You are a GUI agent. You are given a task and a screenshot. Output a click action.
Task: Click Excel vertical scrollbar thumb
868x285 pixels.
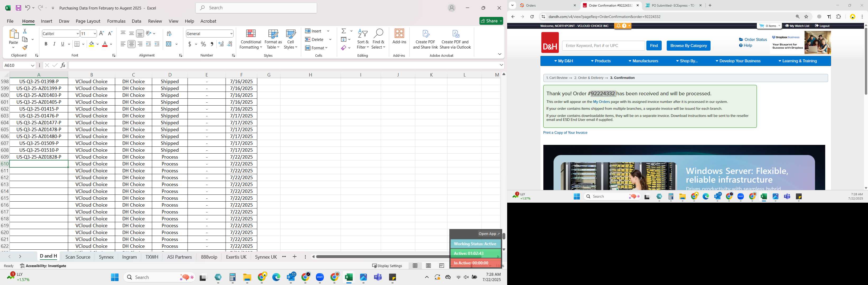504,236
